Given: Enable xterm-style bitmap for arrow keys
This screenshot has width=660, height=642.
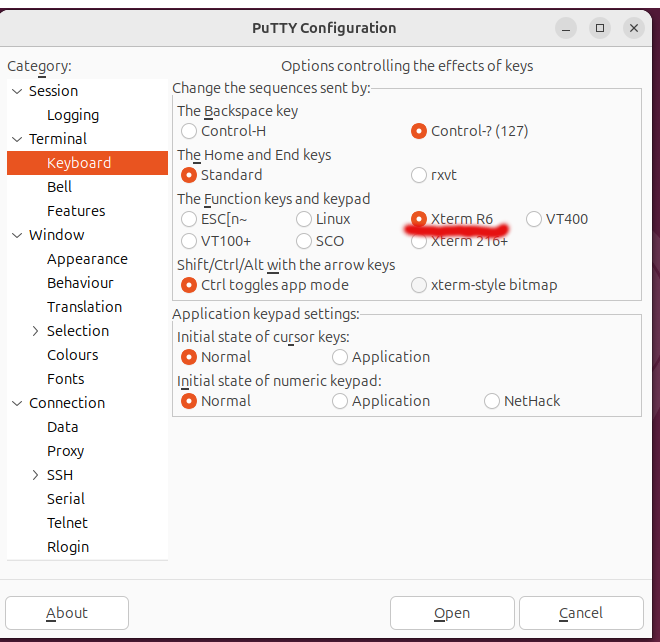Looking at the screenshot, I should (x=419, y=285).
